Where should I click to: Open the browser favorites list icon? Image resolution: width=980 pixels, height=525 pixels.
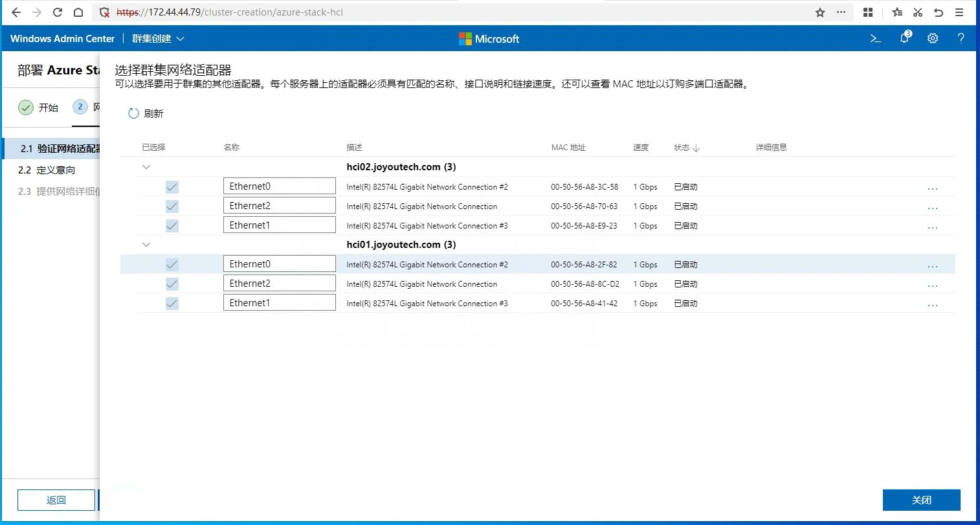(896, 12)
